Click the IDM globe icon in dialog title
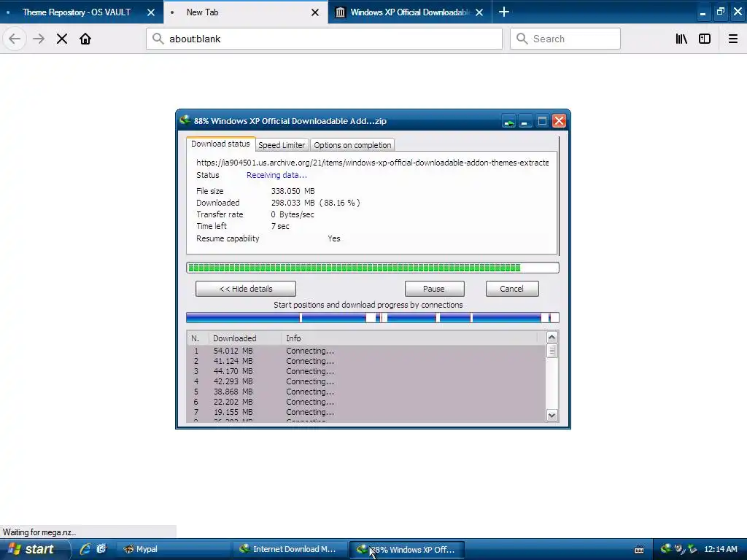Screen dimensions: 747x560 tap(185, 120)
